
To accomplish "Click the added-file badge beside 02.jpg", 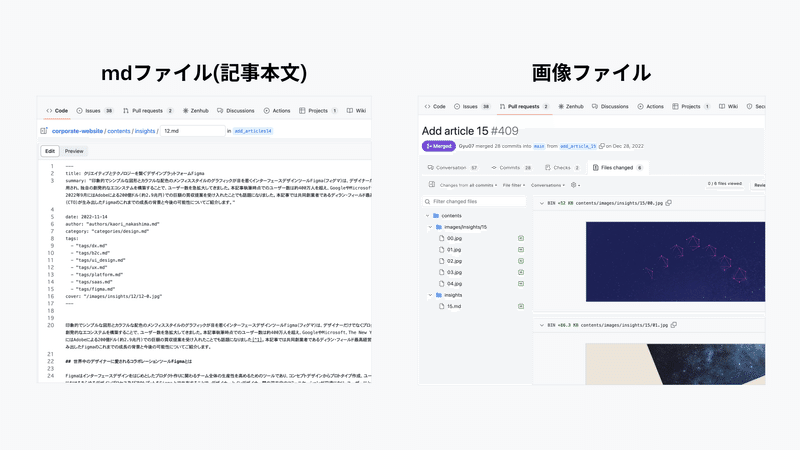I will [521, 261].
